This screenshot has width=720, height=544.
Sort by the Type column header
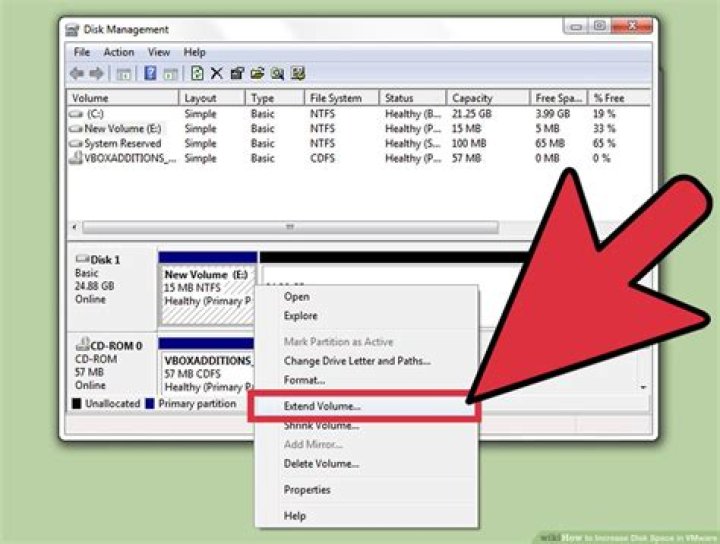pos(275,98)
